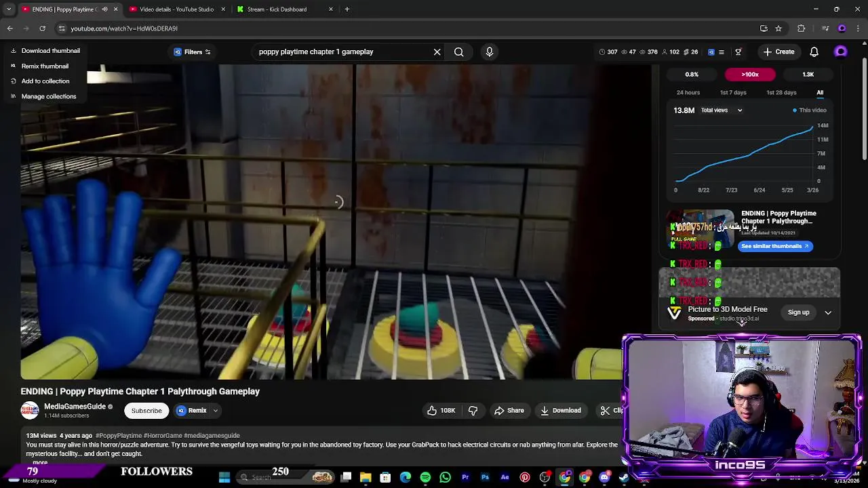The image size is (868, 488).
Task: Click the Remix button
Action: 192,411
